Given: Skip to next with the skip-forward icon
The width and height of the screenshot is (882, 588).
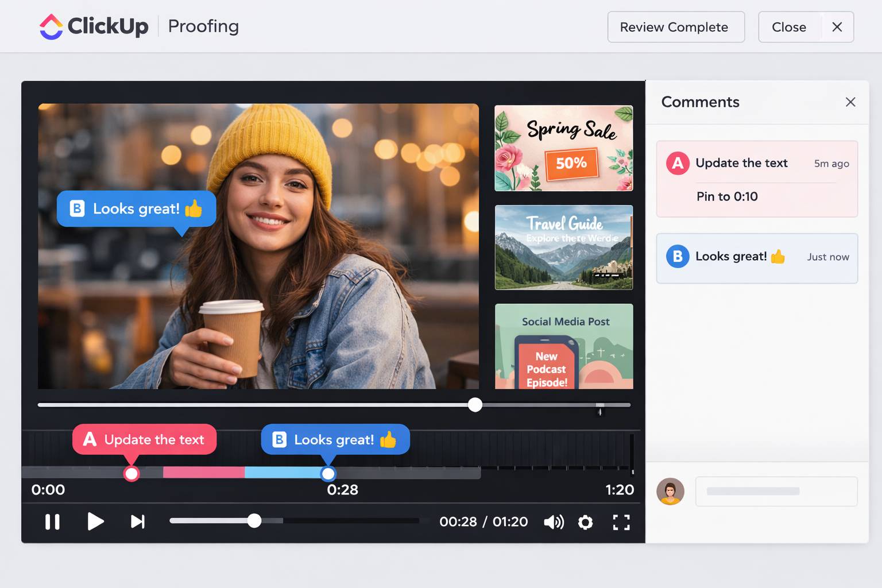Looking at the screenshot, I should point(137,521).
